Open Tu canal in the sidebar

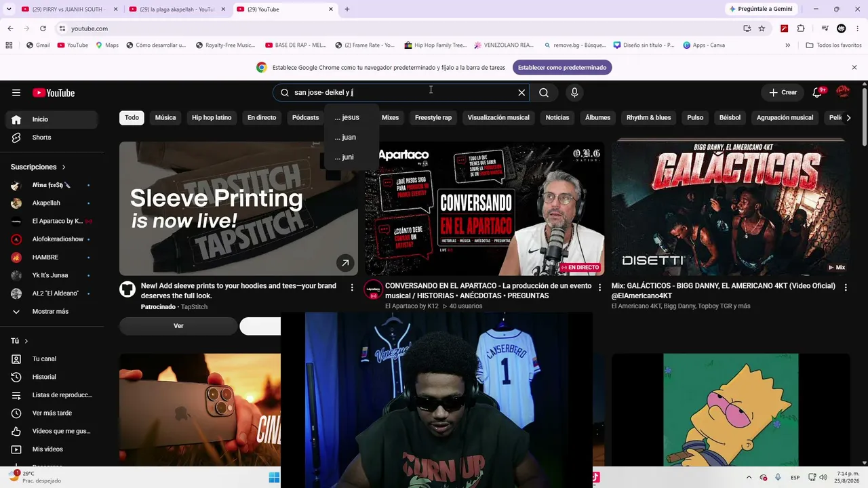[x=52, y=359]
